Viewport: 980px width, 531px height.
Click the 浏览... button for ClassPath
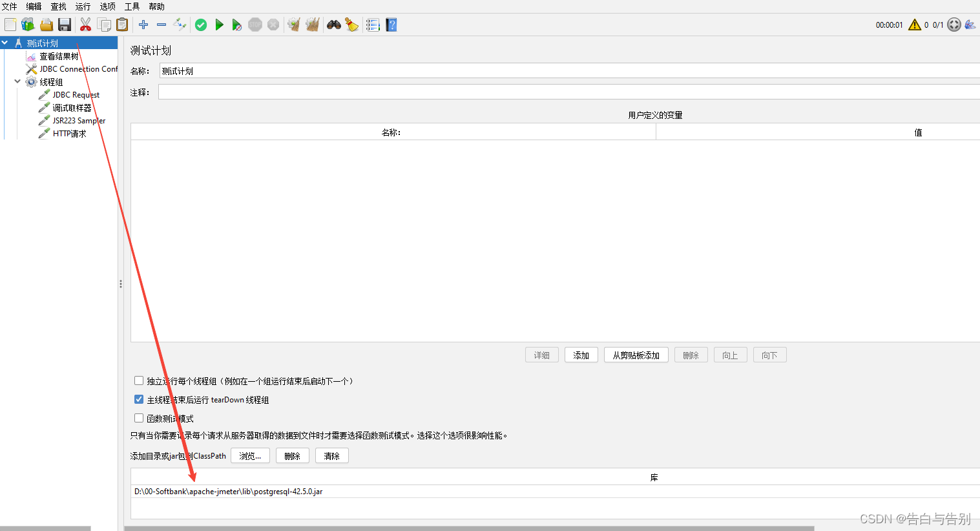[250, 455]
